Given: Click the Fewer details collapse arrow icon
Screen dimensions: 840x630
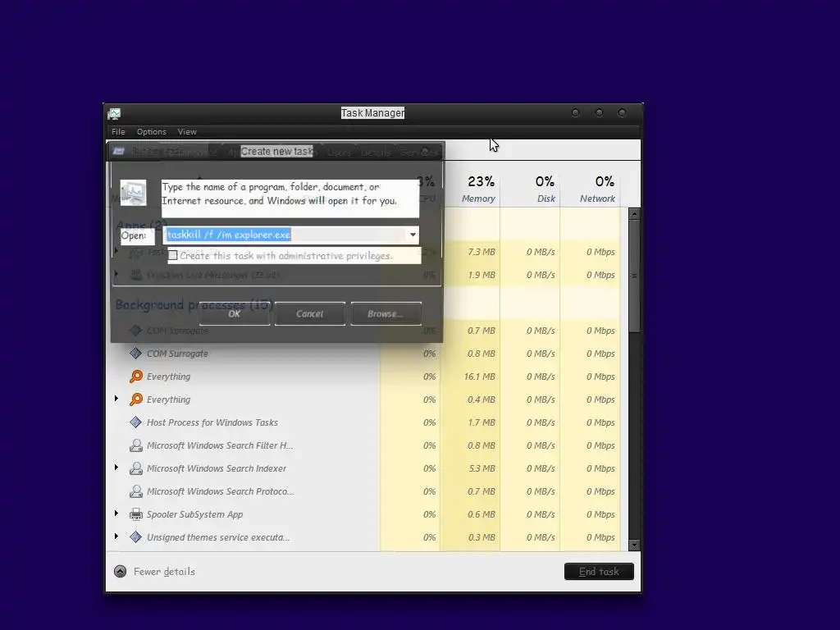Looking at the screenshot, I should [120, 572].
